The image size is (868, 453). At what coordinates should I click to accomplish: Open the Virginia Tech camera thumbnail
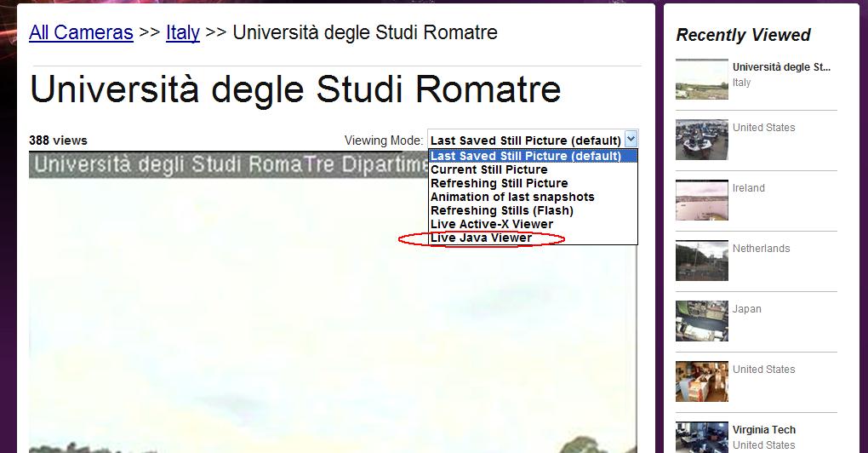pyautogui.click(x=702, y=438)
